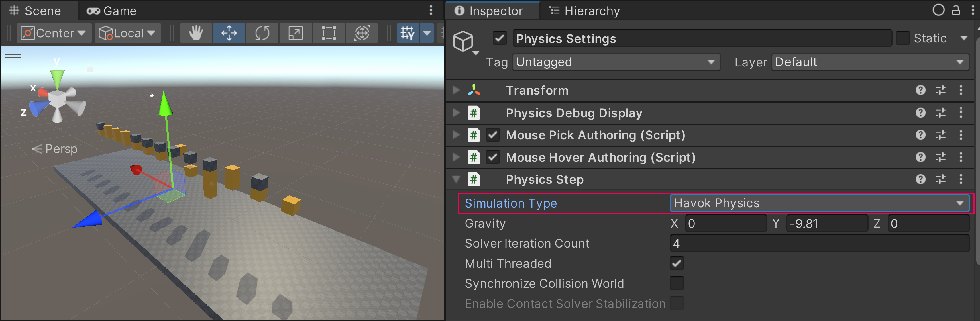Enable Synchronize Collision World checkbox
The height and width of the screenshot is (321, 980).
(x=676, y=284)
